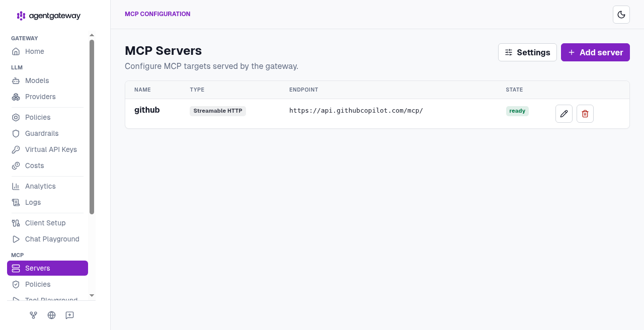
Task: Select Guardrails in the sidebar
Action: 47,133
